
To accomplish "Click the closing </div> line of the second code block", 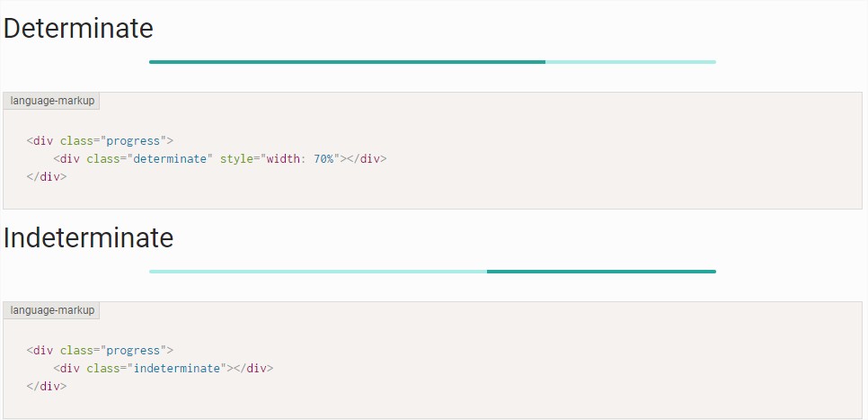I will point(47,387).
